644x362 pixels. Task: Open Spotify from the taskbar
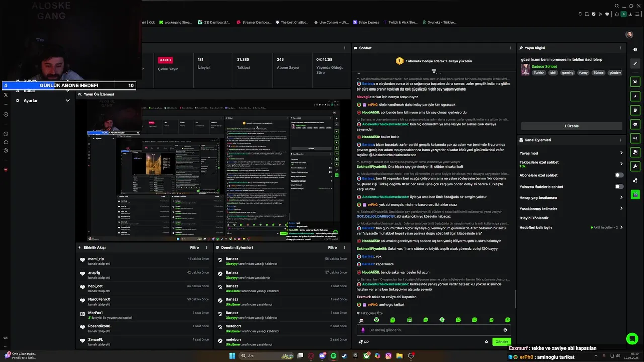pyautogui.click(x=333, y=356)
